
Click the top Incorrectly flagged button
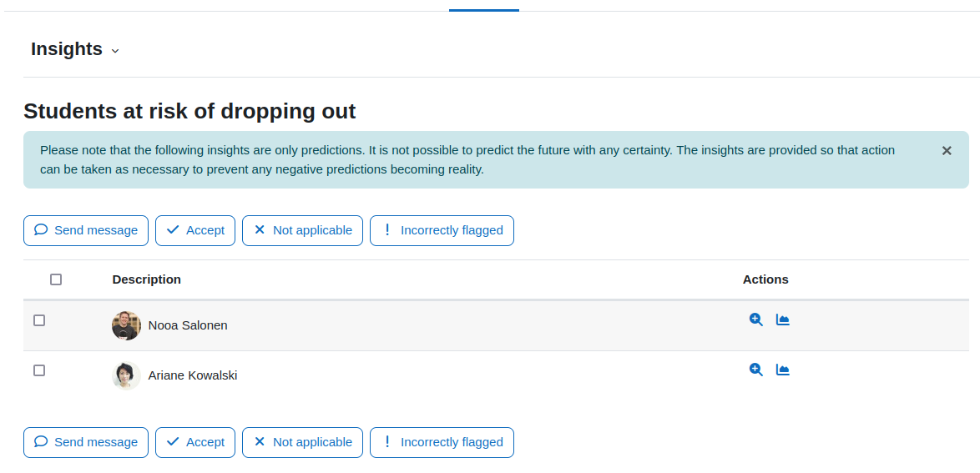pos(442,230)
